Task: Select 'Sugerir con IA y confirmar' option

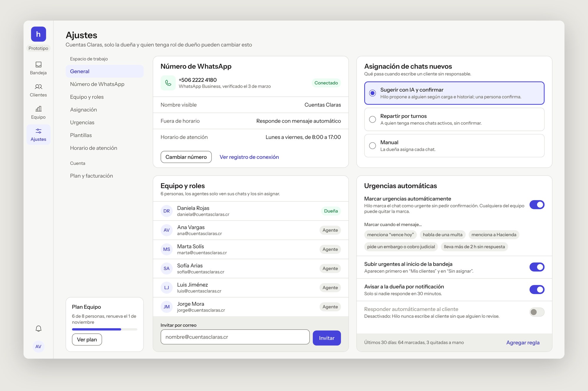Action: click(x=454, y=93)
